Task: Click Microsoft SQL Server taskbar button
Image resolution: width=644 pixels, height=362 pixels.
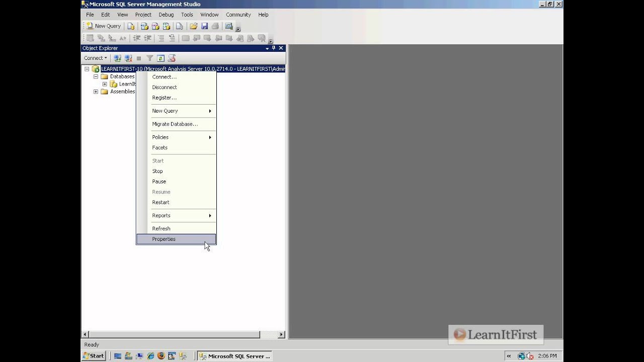Action: pyautogui.click(x=235, y=356)
